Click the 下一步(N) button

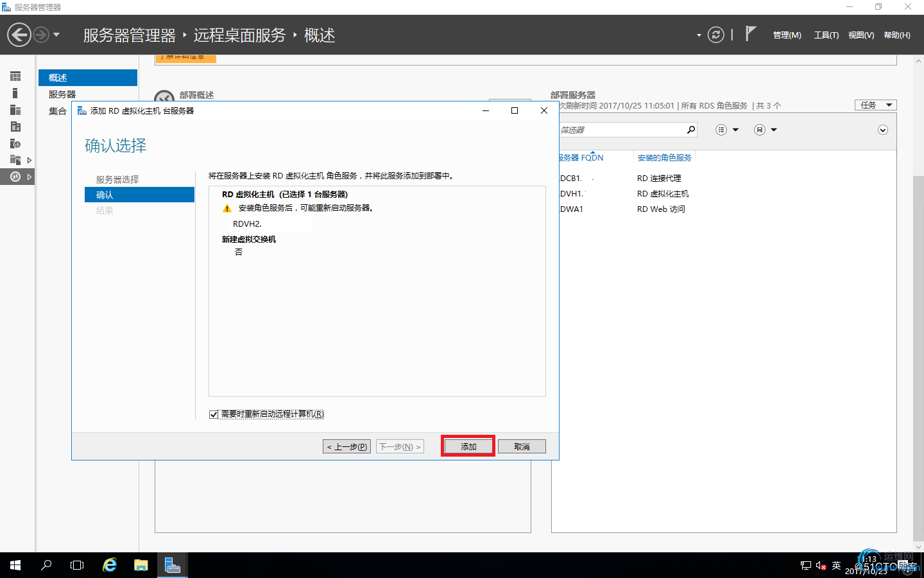coord(400,446)
